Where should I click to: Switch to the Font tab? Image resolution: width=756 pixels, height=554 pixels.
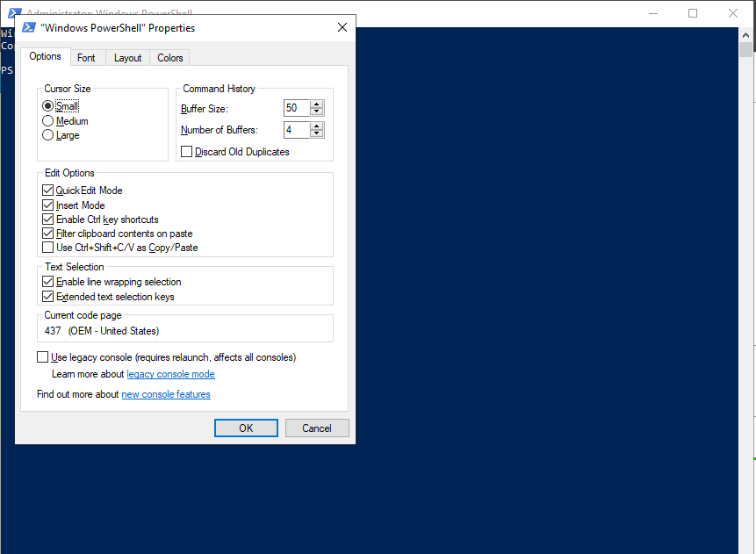point(86,58)
